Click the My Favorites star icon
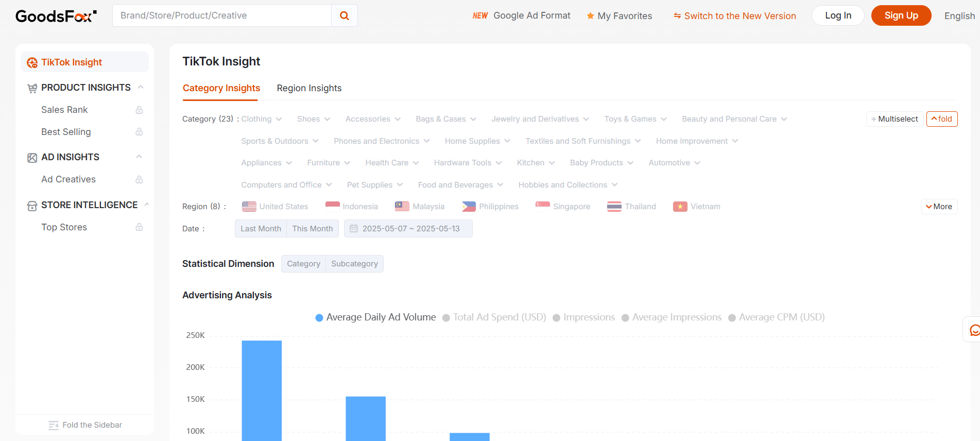This screenshot has height=441, width=980. click(591, 16)
